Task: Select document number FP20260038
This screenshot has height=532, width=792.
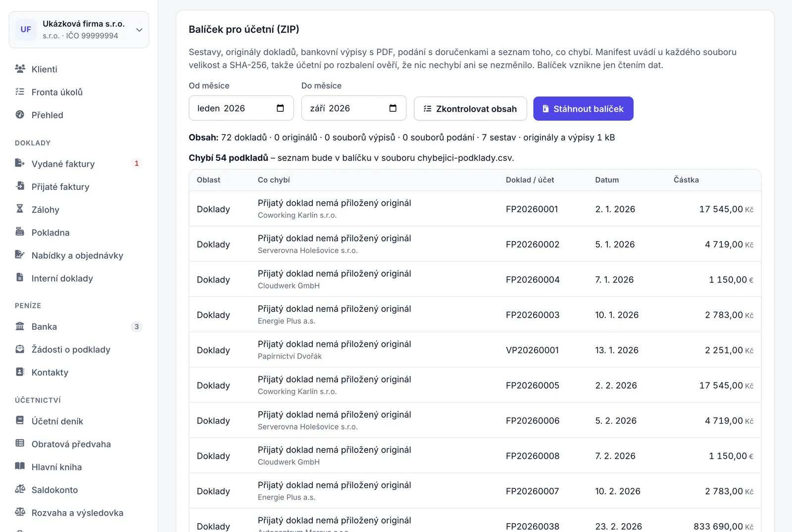Action: coord(533,527)
